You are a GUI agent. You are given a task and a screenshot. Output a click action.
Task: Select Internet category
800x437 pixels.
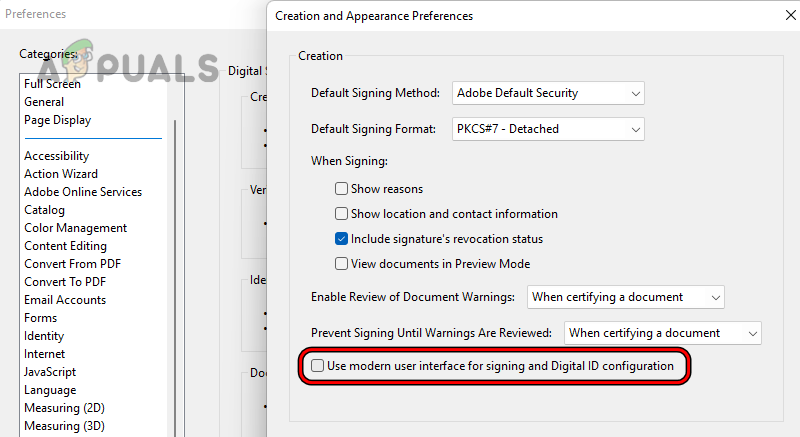click(x=44, y=354)
